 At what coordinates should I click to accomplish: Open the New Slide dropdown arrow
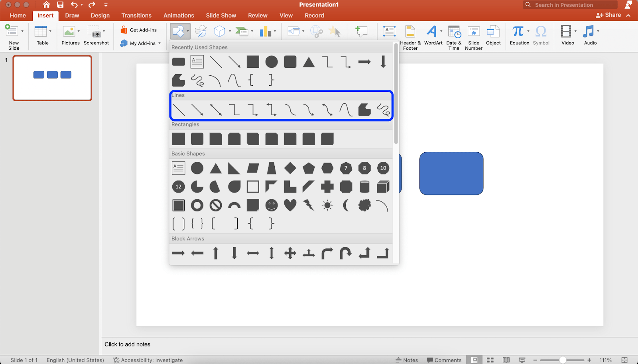pos(22,31)
